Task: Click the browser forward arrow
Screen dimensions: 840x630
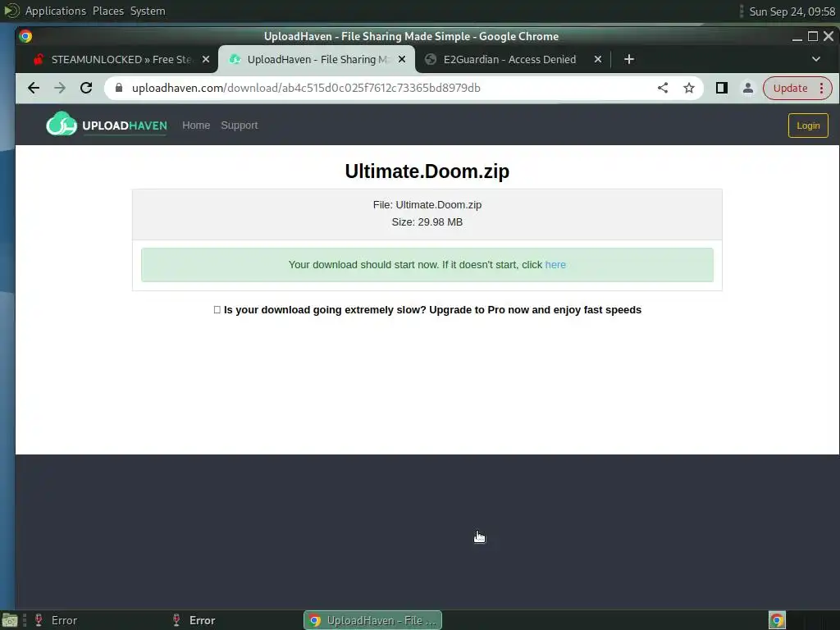Action: point(59,88)
